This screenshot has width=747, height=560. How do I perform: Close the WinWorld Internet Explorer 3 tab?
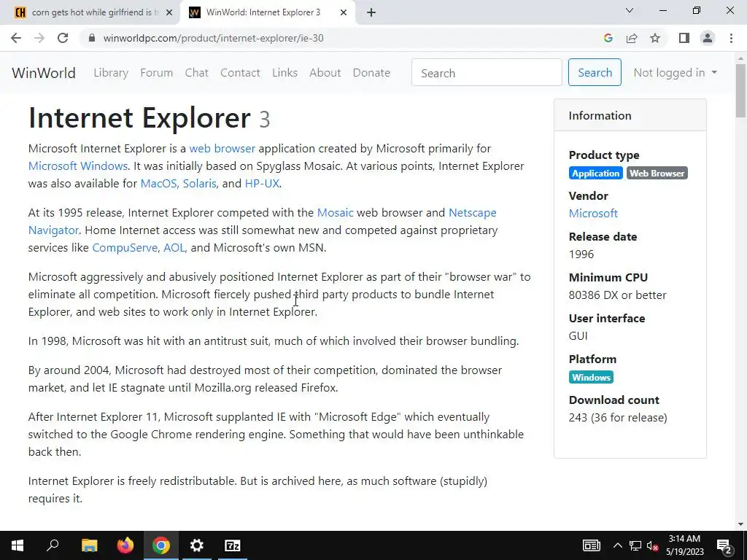tap(344, 13)
